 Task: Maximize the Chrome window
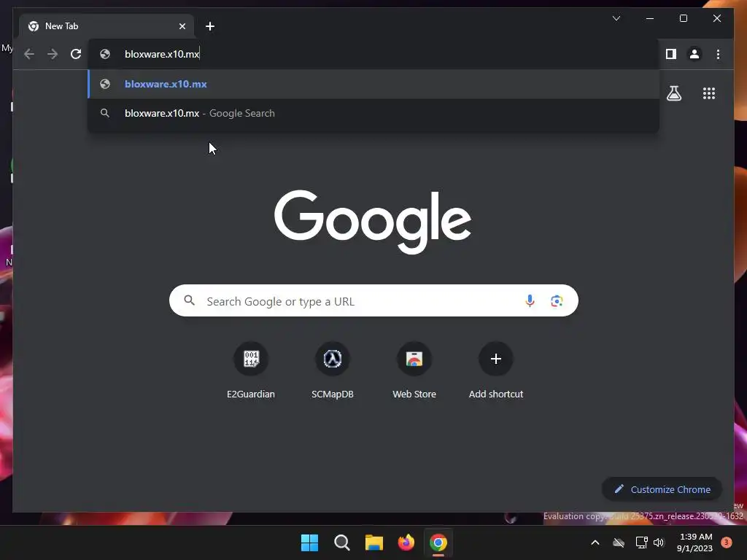[683, 18]
